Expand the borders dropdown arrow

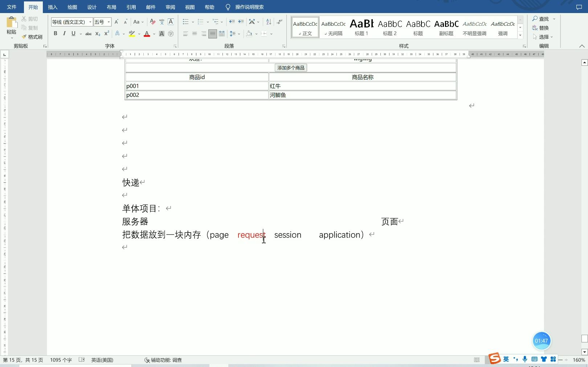(271, 34)
